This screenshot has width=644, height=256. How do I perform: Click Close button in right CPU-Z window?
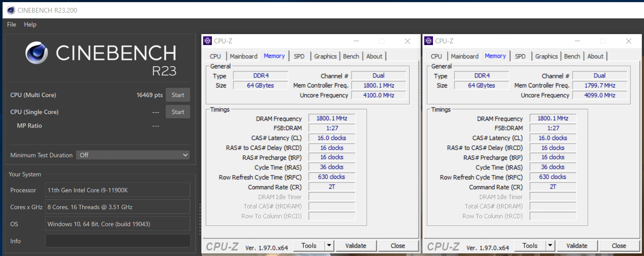pyautogui.click(x=619, y=245)
